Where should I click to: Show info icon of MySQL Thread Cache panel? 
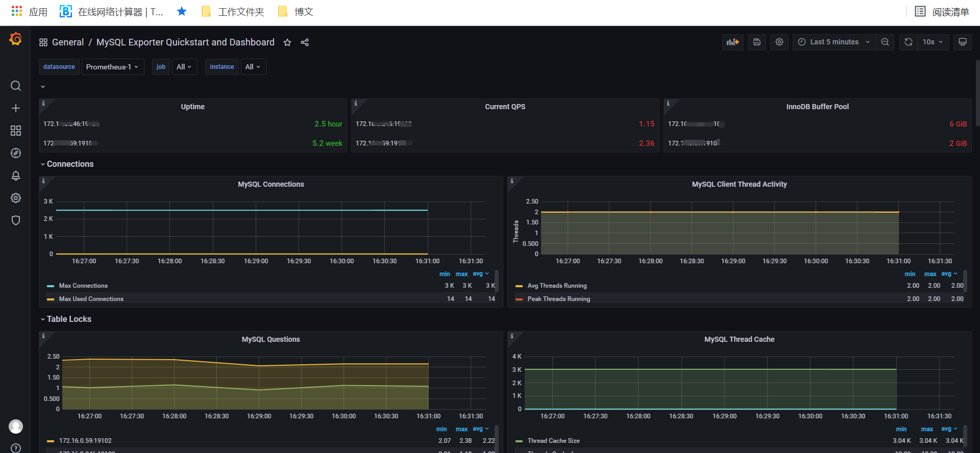pyautogui.click(x=512, y=336)
